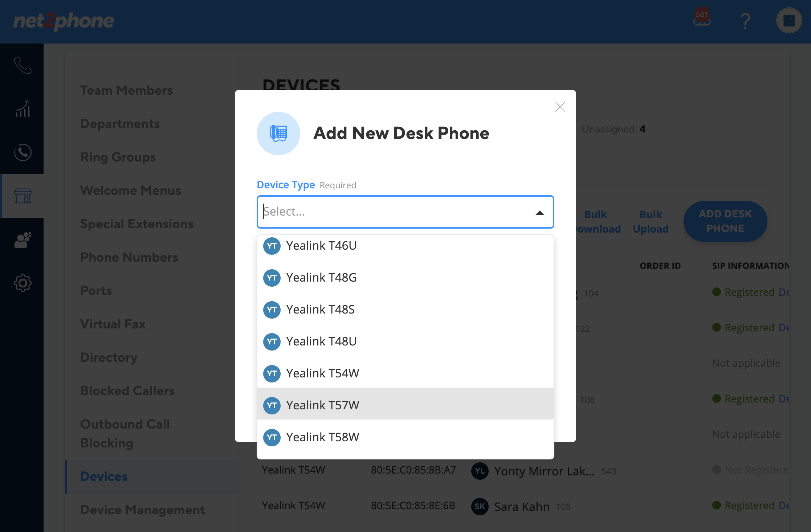Close the Add New Desk Phone dialog

coord(560,107)
